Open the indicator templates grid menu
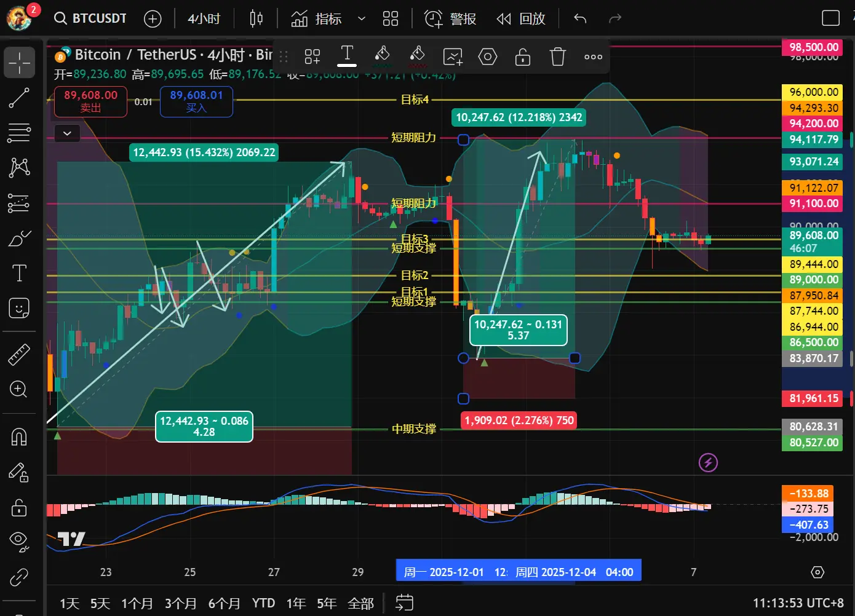Screen dimensions: 855x616 point(391,19)
